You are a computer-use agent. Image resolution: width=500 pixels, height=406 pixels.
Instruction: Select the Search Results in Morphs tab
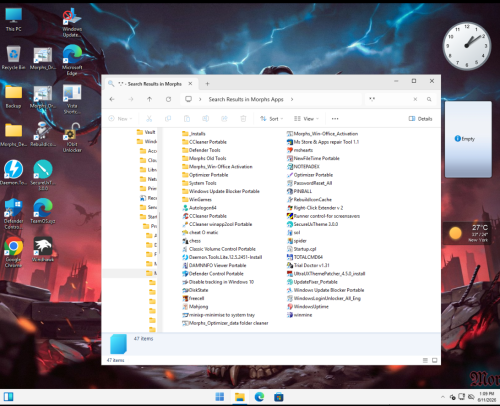point(151,84)
